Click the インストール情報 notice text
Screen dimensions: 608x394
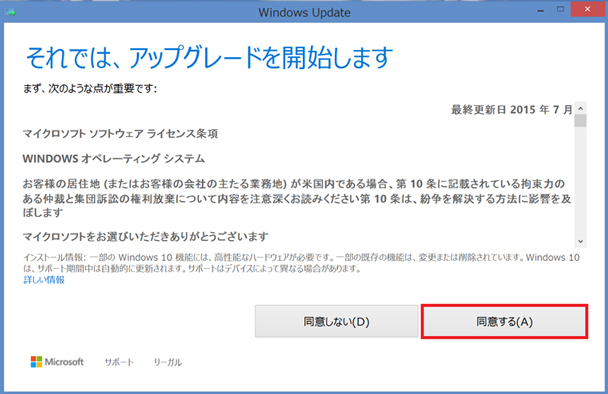click(301, 263)
